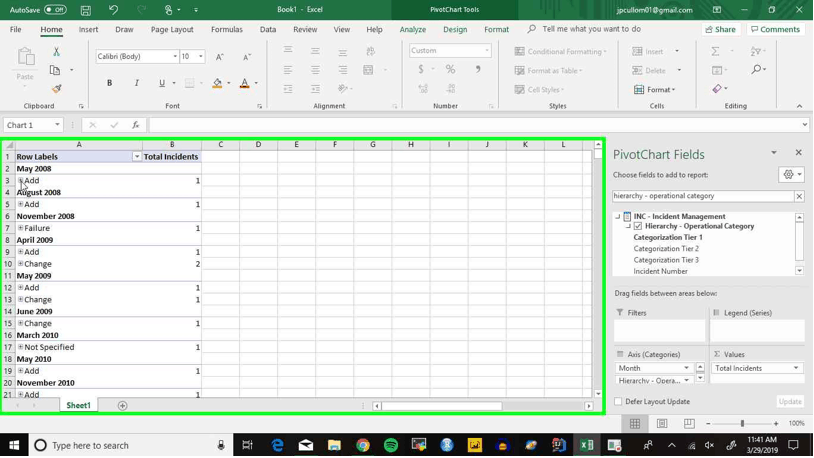The height and width of the screenshot is (458, 814).
Task: Adjust the zoom slider in status bar
Action: pos(742,424)
